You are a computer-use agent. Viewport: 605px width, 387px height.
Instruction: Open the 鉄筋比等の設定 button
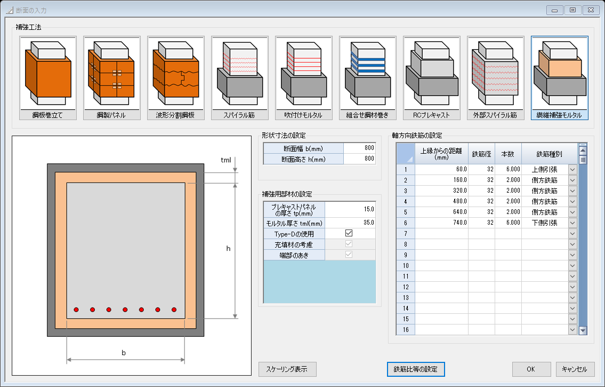click(416, 369)
